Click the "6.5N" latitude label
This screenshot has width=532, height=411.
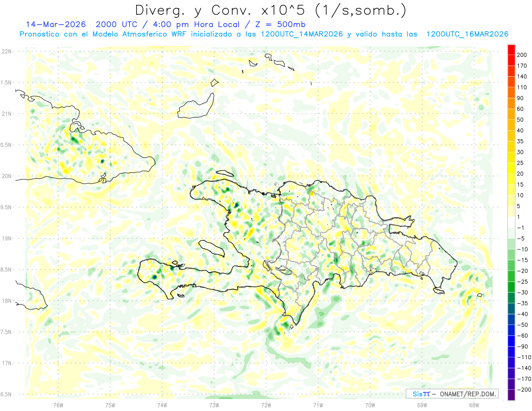pyautogui.click(x=6, y=394)
